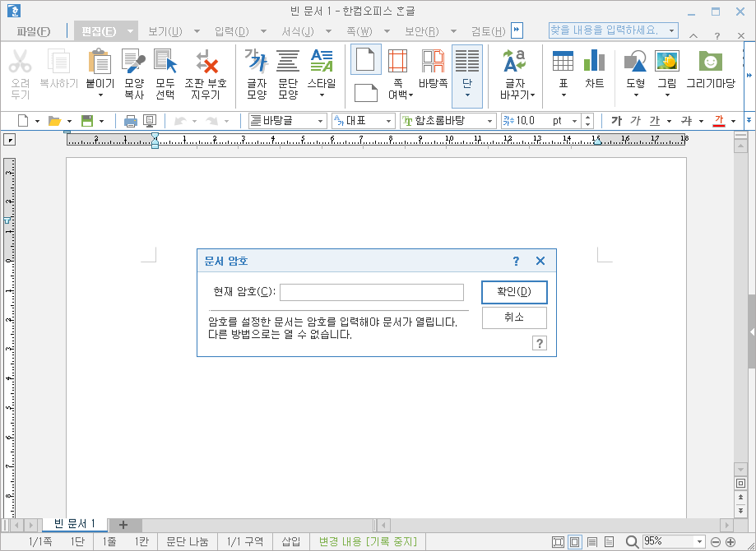Insert a table with 표 icon
Screen dimensions: 756x551
tap(564, 61)
